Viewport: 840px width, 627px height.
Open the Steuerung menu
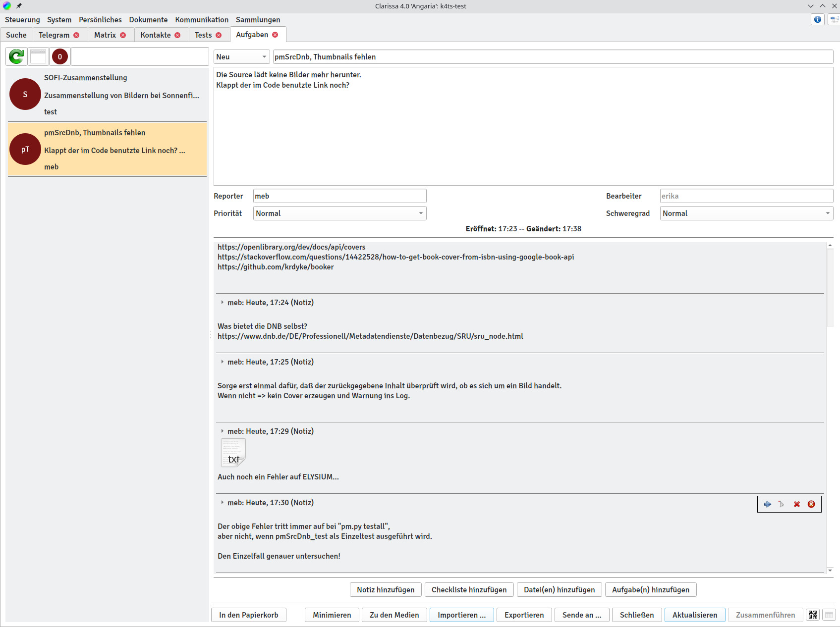22,20
